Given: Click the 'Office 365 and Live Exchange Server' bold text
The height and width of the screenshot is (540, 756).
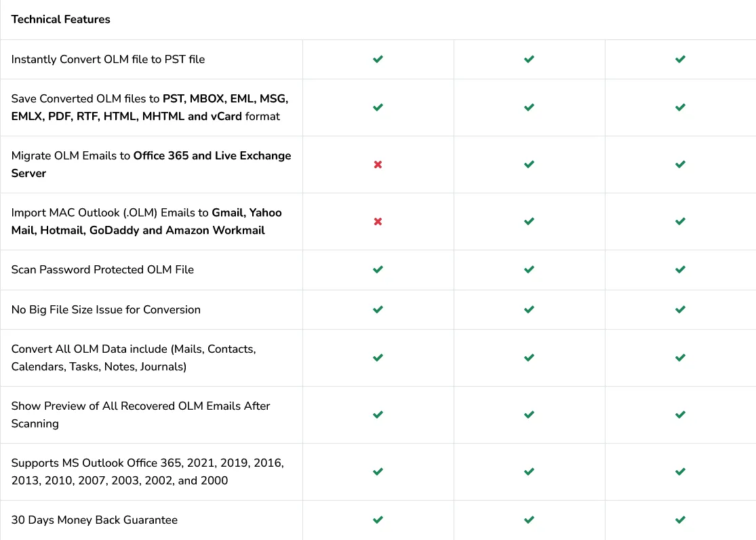Looking at the screenshot, I should 212,156.
